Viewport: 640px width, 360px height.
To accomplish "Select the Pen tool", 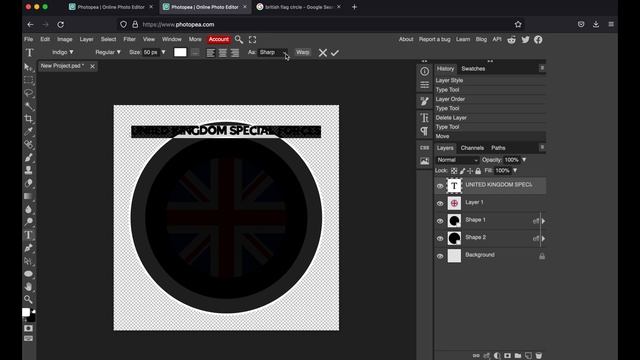I will (28, 248).
